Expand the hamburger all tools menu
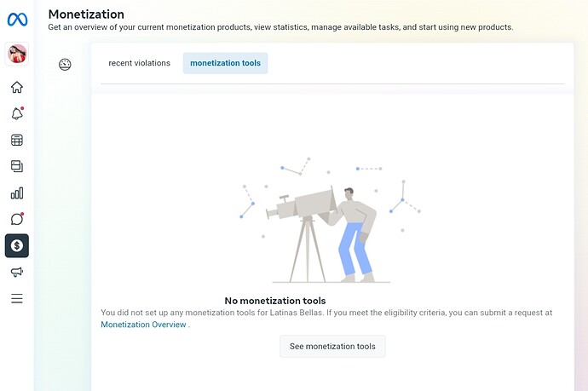Screen dimensions: 588x391 pyautogui.click(x=17, y=298)
